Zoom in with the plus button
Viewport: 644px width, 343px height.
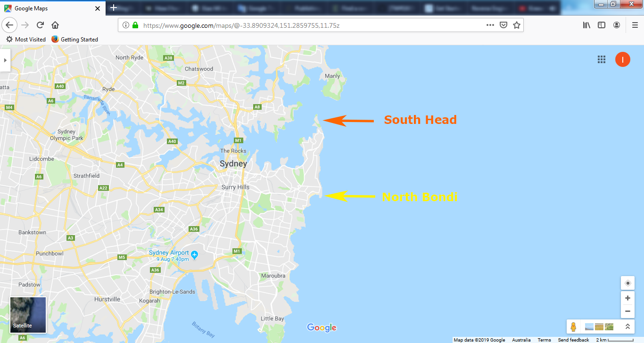pyautogui.click(x=627, y=298)
